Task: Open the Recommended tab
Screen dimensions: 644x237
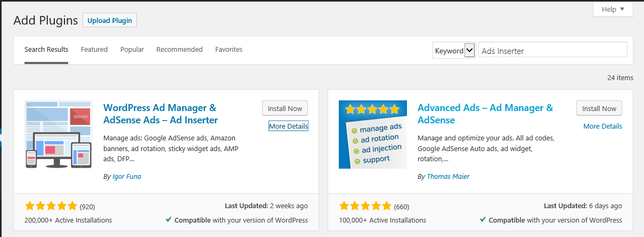Action: click(x=180, y=50)
